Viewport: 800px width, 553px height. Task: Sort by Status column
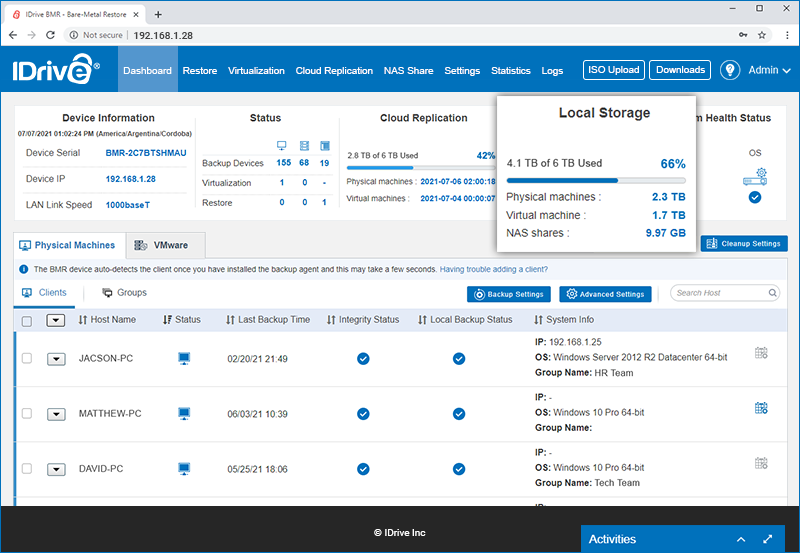[182, 319]
